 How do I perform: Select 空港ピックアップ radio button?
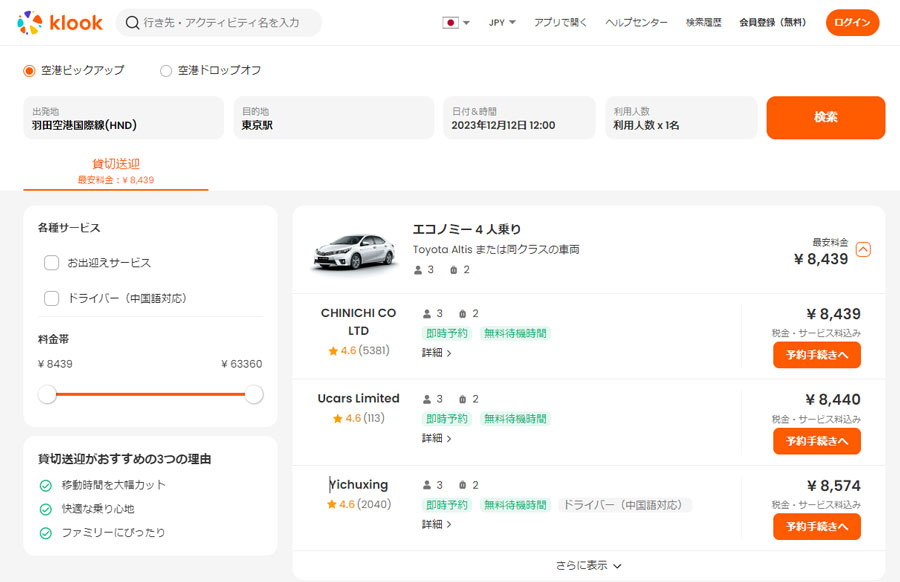click(29, 71)
